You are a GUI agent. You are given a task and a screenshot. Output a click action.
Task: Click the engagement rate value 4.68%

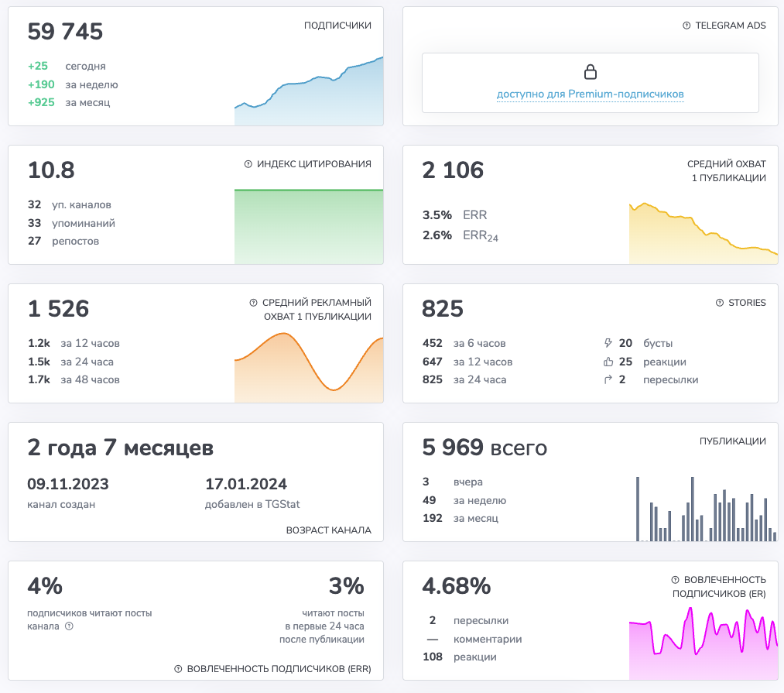pyautogui.click(x=457, y=586)
